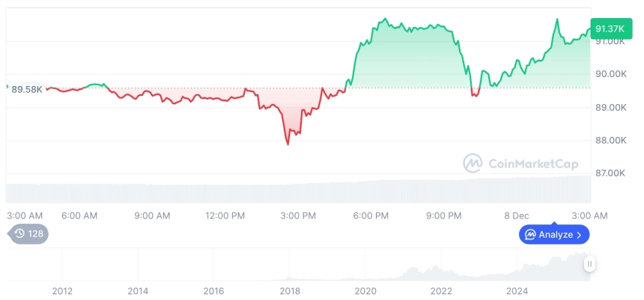Select the 6:00 AM time axis label
Viewport: 644px width, 300px height.
(79, 215)
